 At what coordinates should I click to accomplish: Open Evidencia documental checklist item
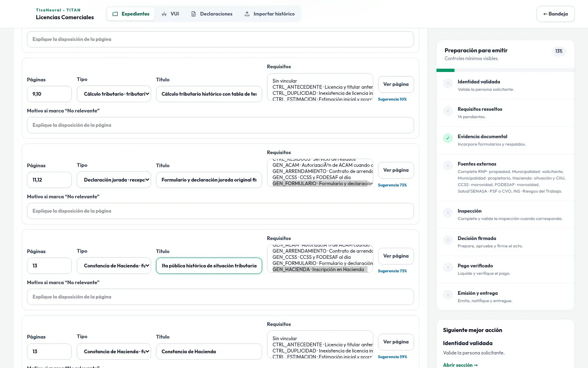click(x=506, y=140)
